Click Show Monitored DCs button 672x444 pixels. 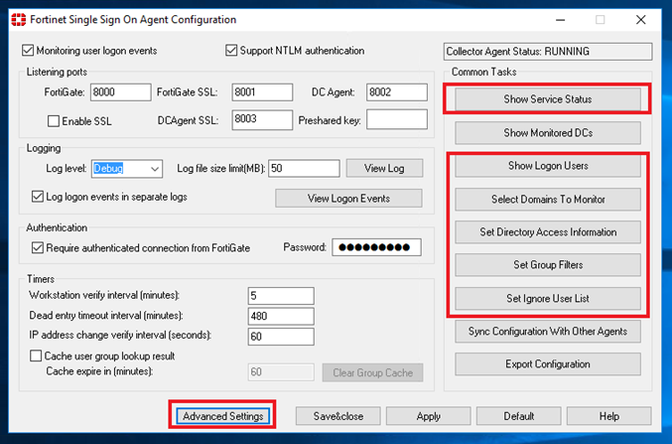tap(548, 133)
